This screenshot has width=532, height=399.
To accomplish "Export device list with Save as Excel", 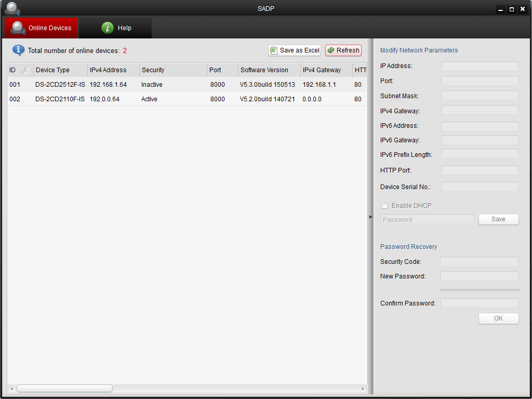I will (x=295, y=50).
